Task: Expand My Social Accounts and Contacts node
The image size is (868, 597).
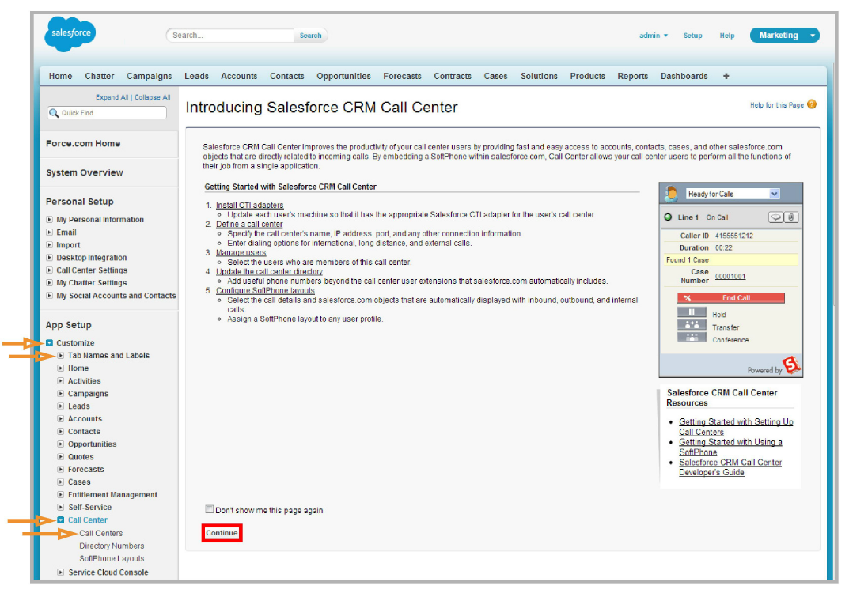Action: tap(49, 296)
